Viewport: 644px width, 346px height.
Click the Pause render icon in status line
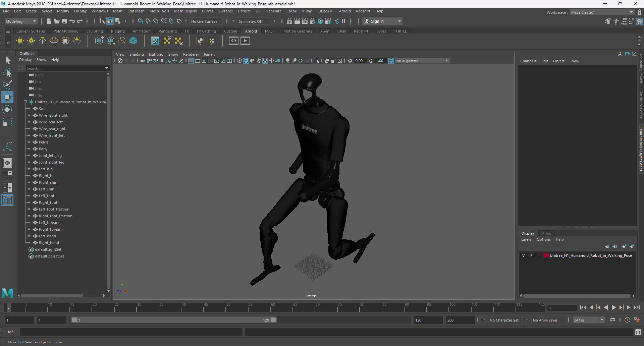(x=343, y=21)
